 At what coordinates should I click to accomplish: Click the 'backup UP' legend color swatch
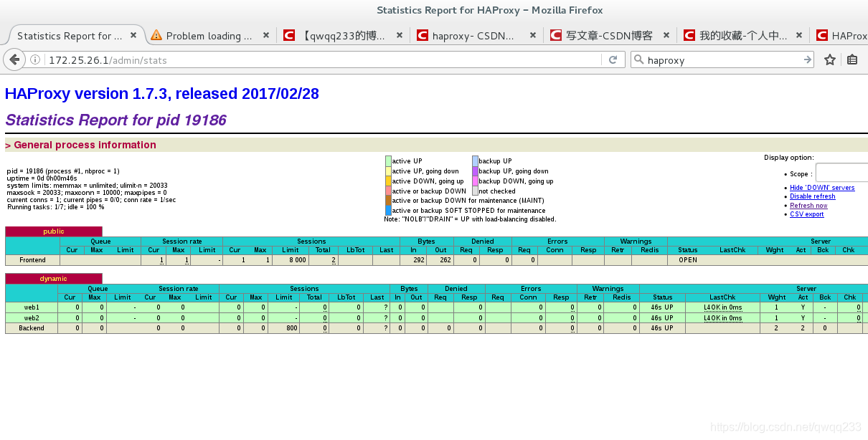(475, 161)
